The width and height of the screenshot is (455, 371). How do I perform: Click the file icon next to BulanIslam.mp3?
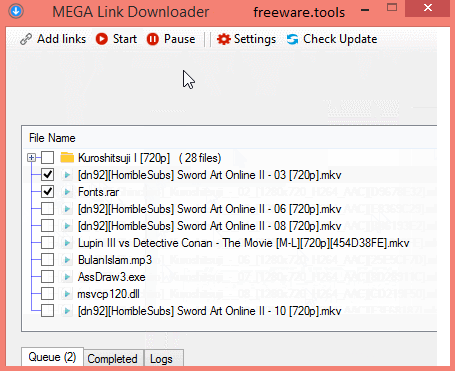click(x=67, y=260)
